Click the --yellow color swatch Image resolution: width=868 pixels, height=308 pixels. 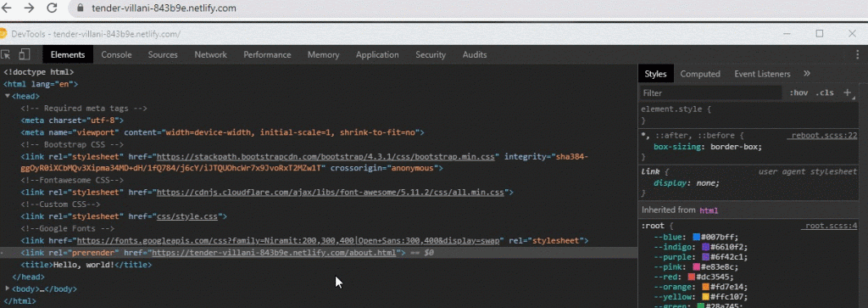click(x=705, y=297)
